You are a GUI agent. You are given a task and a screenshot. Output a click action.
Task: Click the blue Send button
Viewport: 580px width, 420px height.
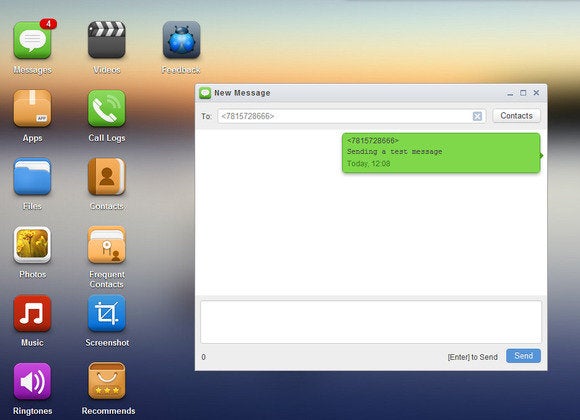pyautogui.click(x=523, y=356)
